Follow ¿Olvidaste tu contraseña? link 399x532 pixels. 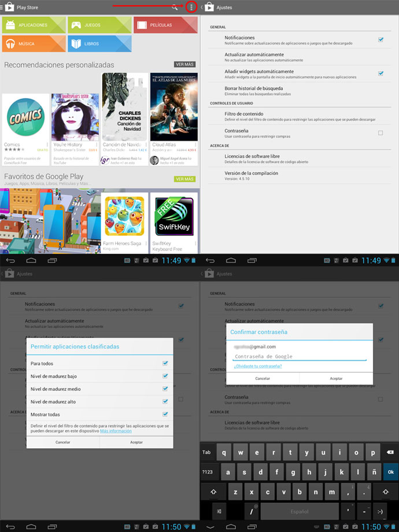258,366
